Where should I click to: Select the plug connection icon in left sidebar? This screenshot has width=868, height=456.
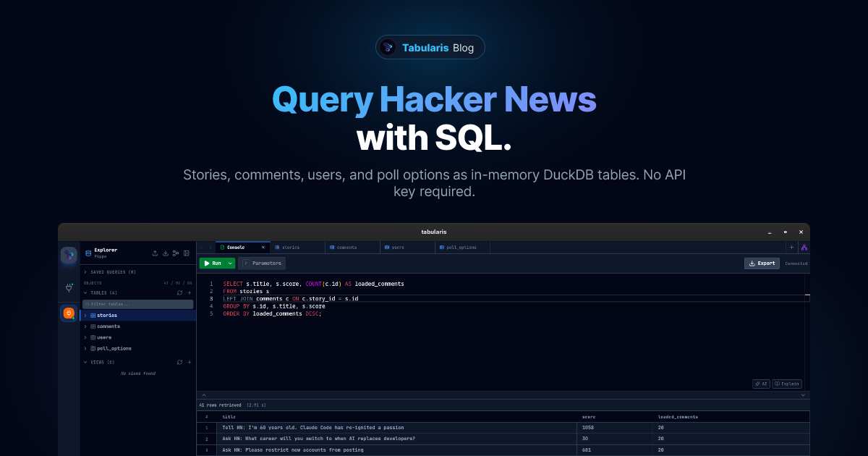click(69, 288)
